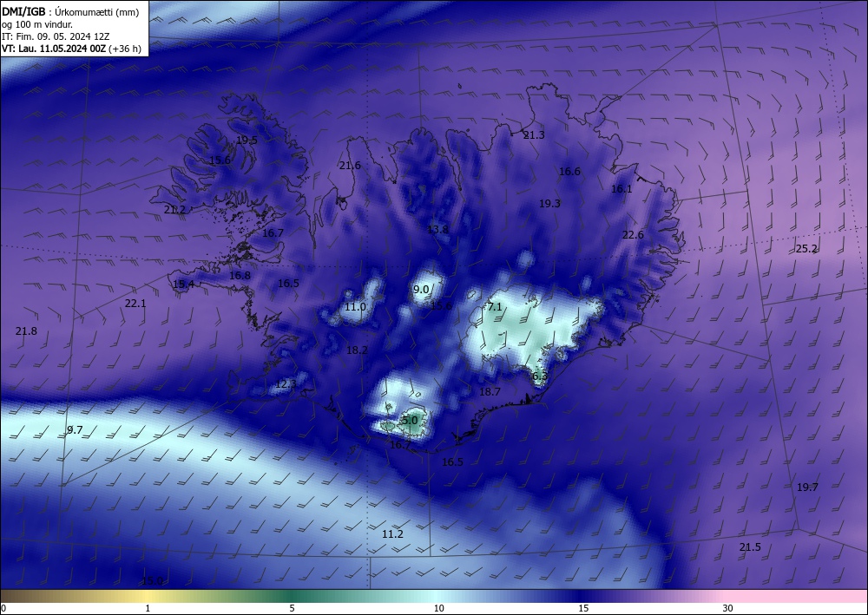Select the 11.0 value label
Screen dimensions: 868x615
point(355,307)
